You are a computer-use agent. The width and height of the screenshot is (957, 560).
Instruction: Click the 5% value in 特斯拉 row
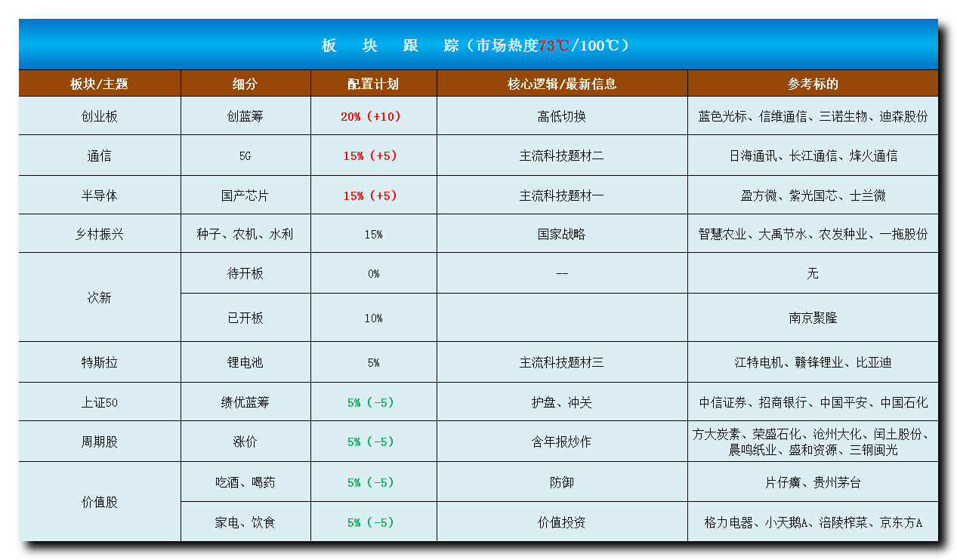tap(373, 362)
